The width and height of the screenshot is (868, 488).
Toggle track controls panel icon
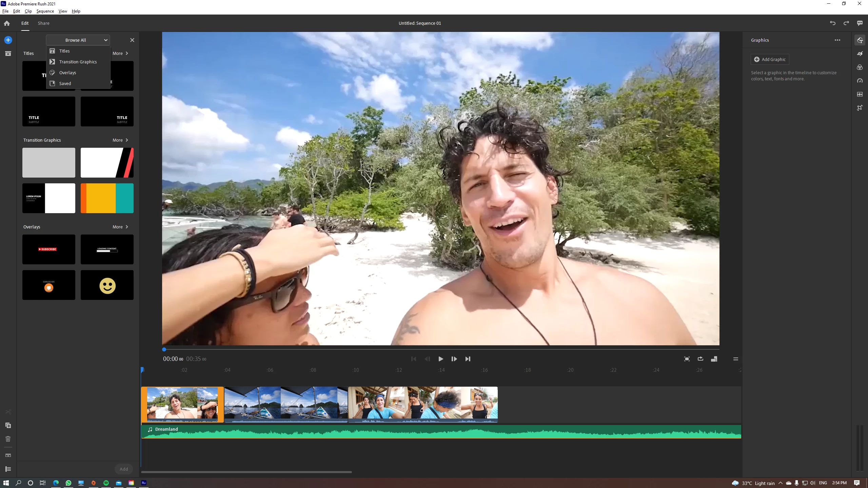(x=8, y=469)
